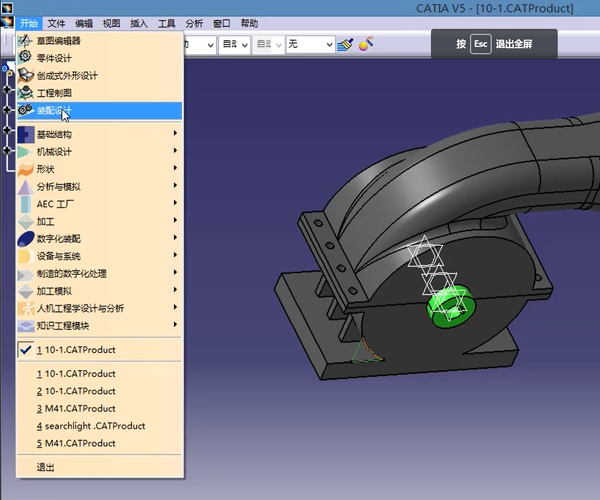This screenshot has height=500, width=600.
Task: Click the Part Design (零件设计) gear icon
Action: pyautogui.click(x=25, y=57)
